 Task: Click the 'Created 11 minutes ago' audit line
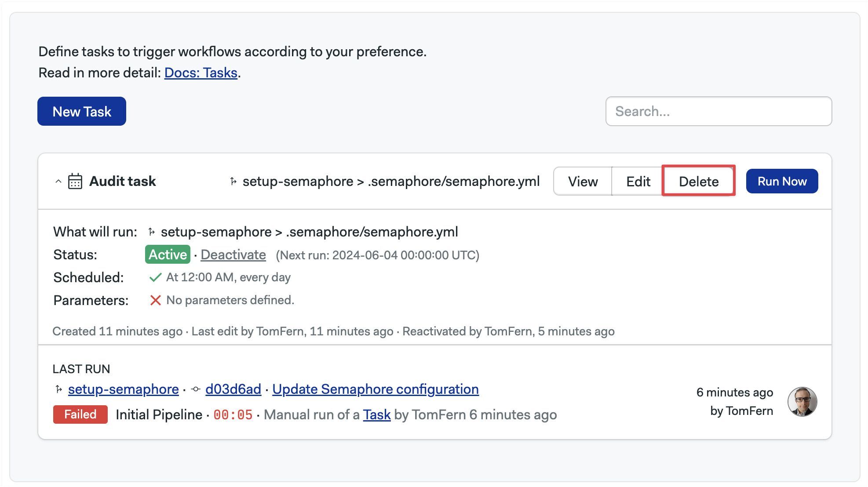117,331
